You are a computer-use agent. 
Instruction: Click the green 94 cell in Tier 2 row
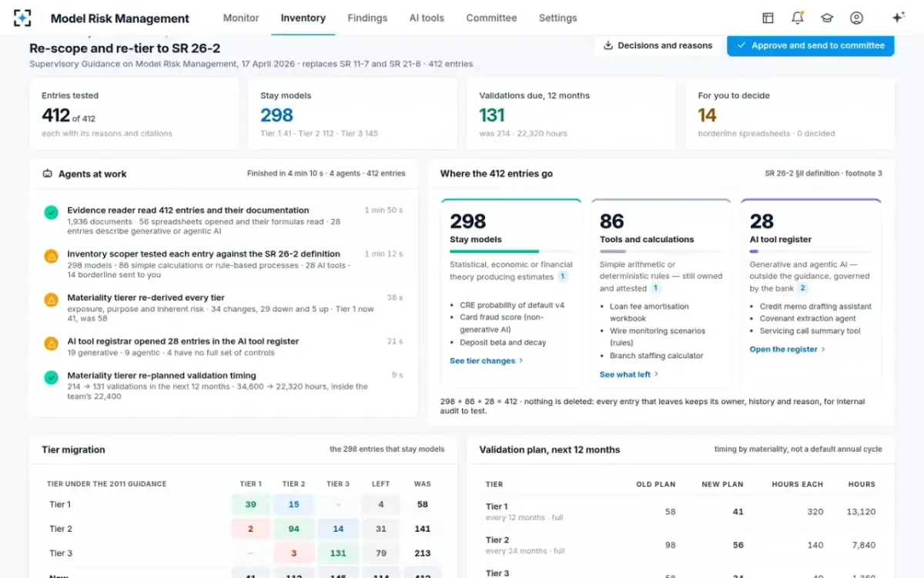[294, 529]
